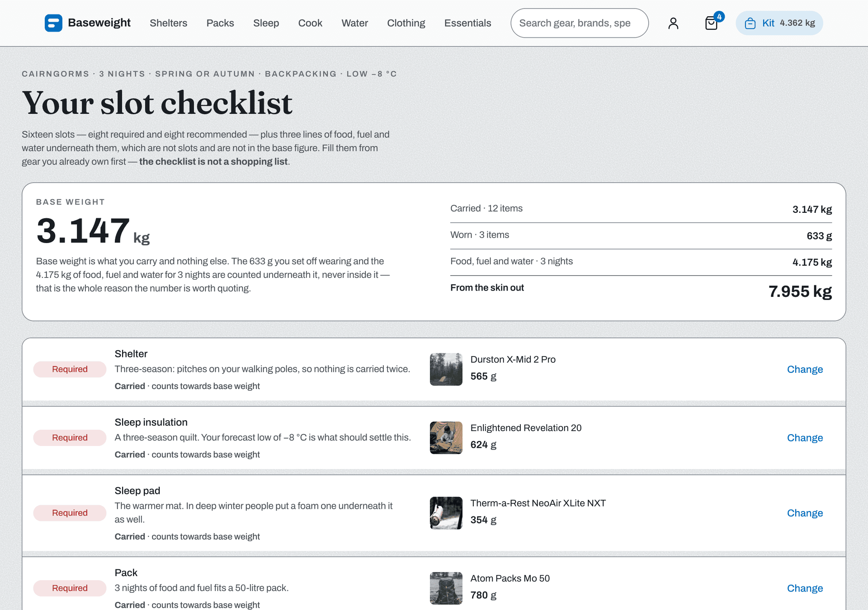Click the Required badge on Sleep pad row

click(x=70, y=513)
